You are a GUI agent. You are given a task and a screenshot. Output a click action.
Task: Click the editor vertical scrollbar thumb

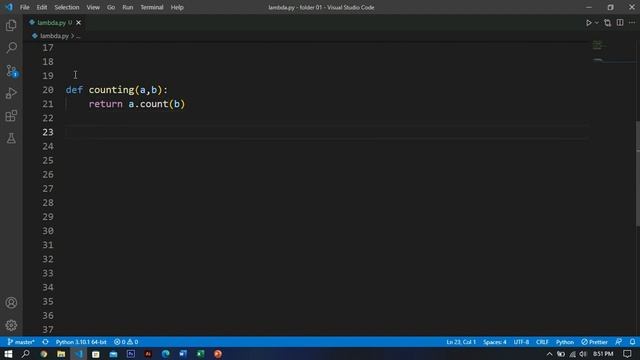click(638, 173)
